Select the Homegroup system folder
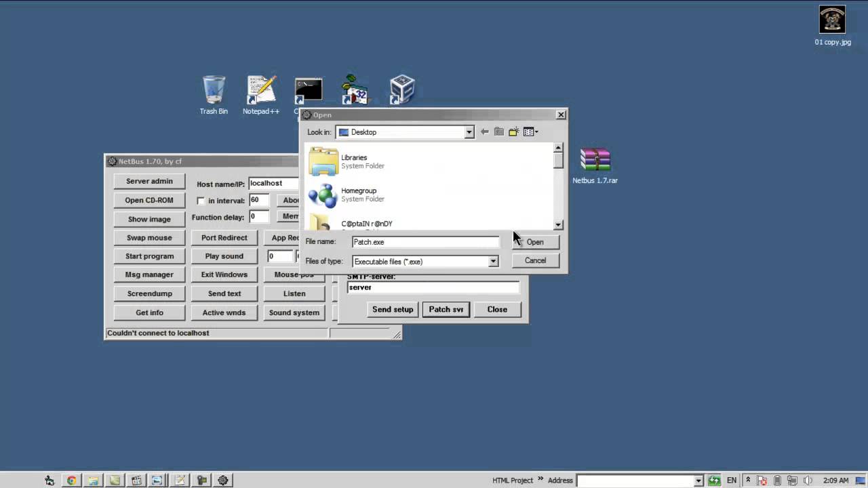Viewport: 868px width, 488px height. coord(346,195)
